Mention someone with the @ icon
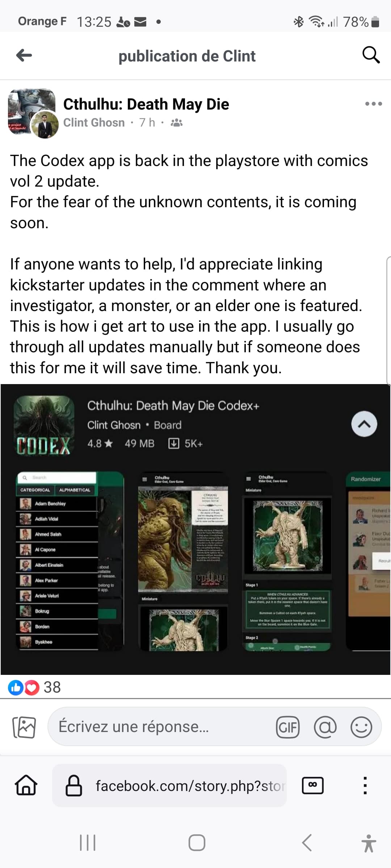391x868 pixels. (x=325, y=727)
